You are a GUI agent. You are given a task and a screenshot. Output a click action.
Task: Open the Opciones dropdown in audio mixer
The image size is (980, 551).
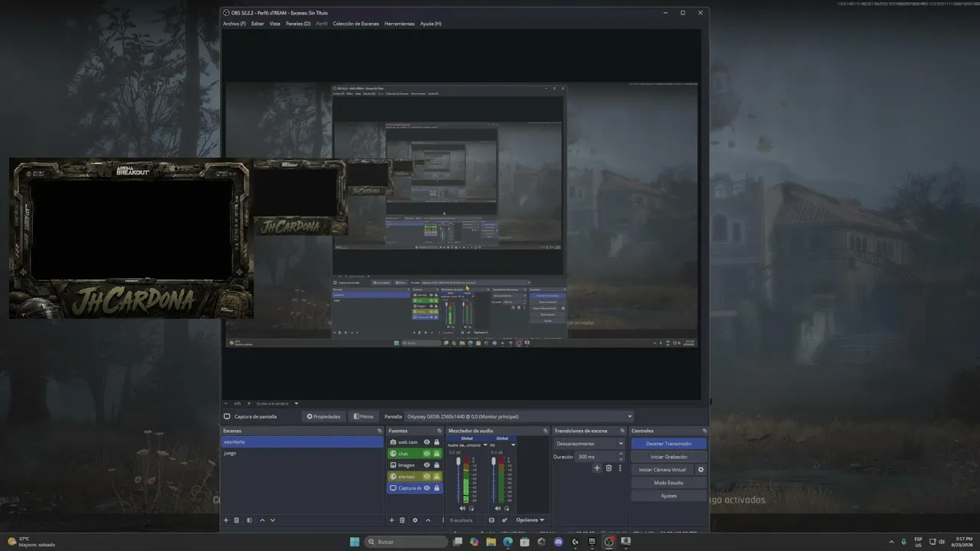(x=530, y=520)
